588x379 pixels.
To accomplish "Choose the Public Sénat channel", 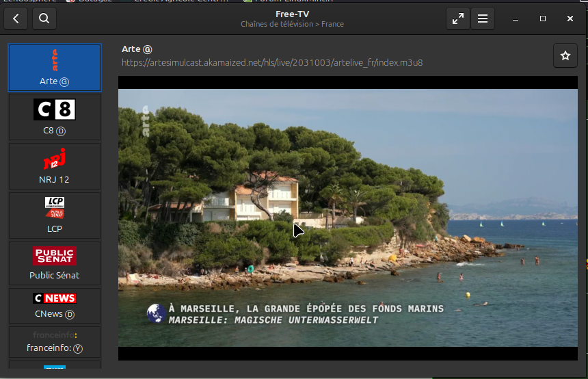I will tap(55, 263).
